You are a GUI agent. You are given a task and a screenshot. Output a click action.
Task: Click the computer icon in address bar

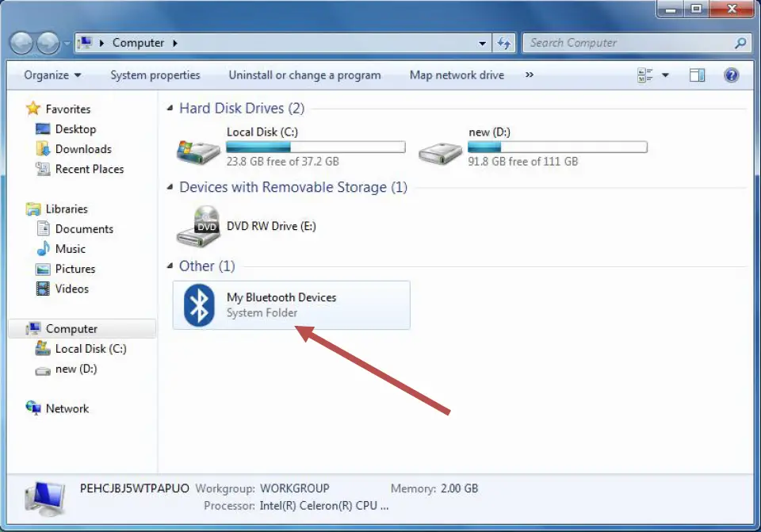point(86,43)
